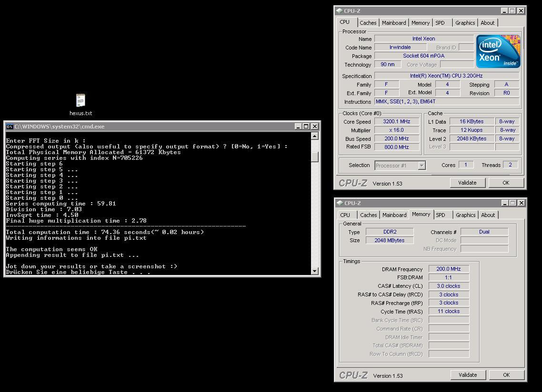
Task: Click the Threads value 2 field
Action: coord(510,165)
